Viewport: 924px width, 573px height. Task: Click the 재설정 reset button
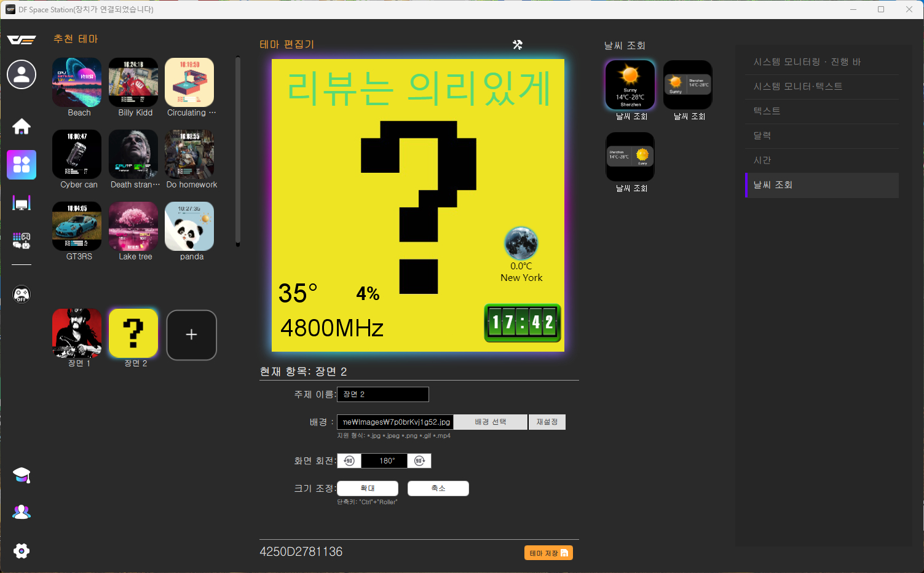(x=547, y=422)
